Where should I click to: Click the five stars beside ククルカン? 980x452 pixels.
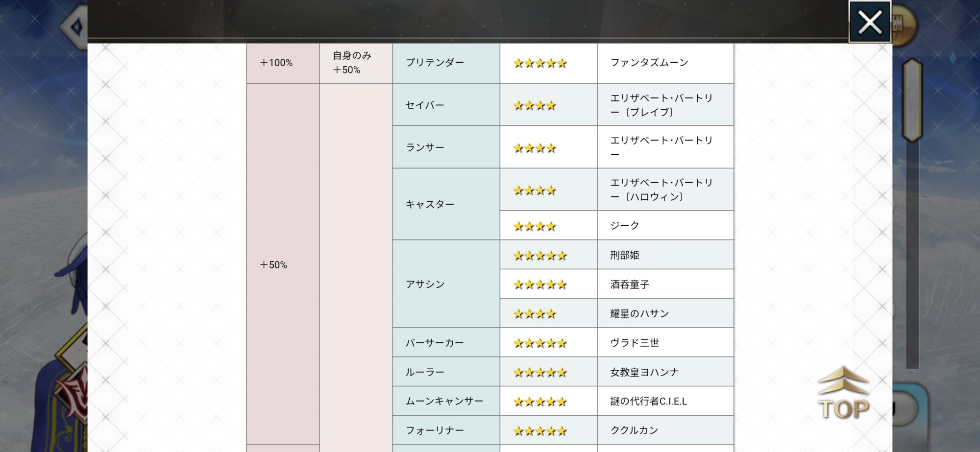tap(539, 431)
